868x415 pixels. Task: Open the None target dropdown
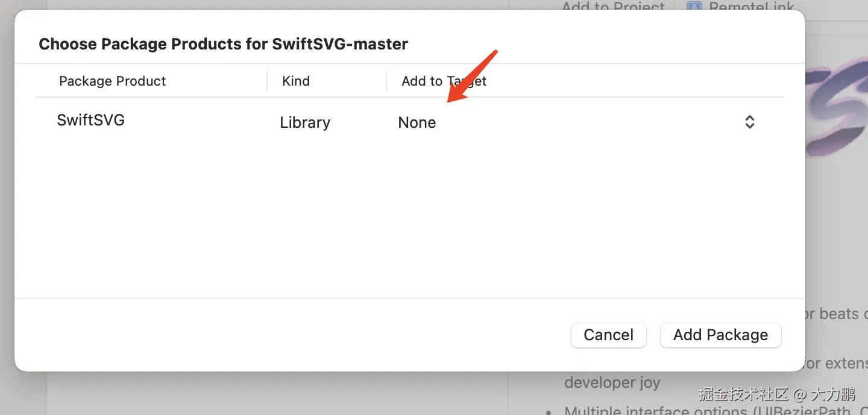[x=417, y=122]
